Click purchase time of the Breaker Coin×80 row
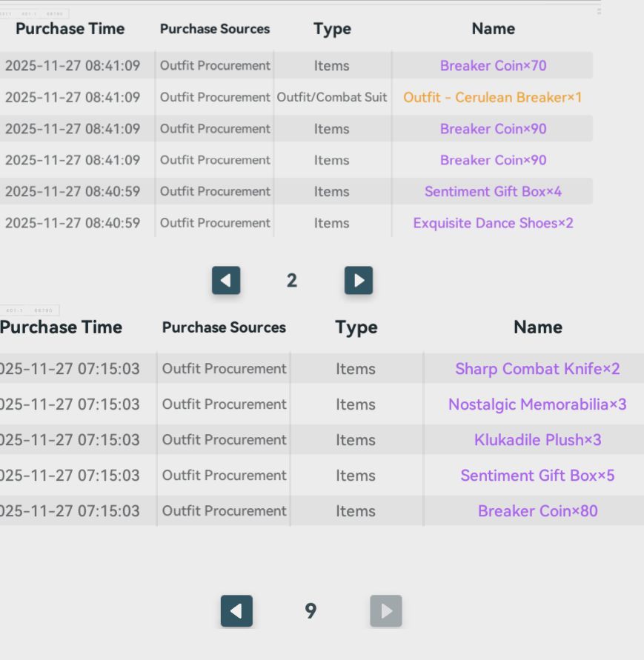 (x=70, y=511)
